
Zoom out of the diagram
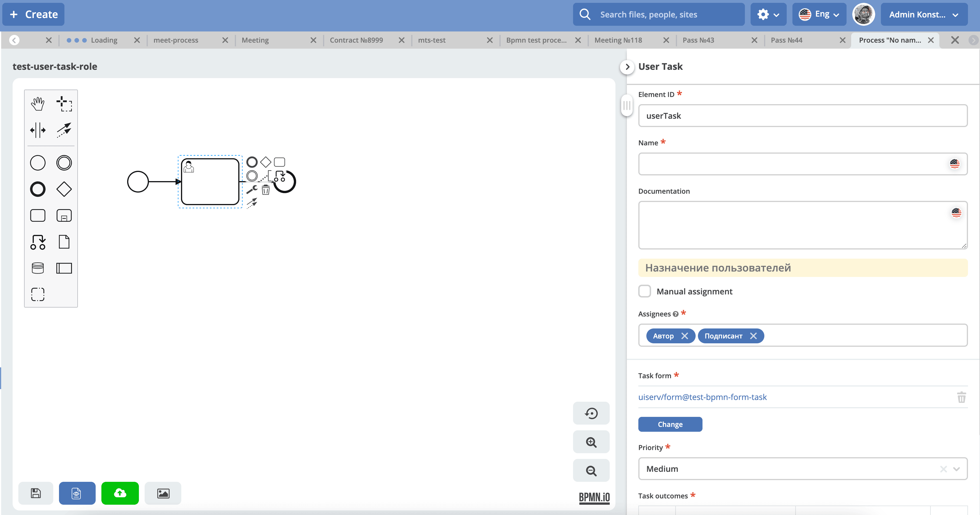(x=591, y=471)
